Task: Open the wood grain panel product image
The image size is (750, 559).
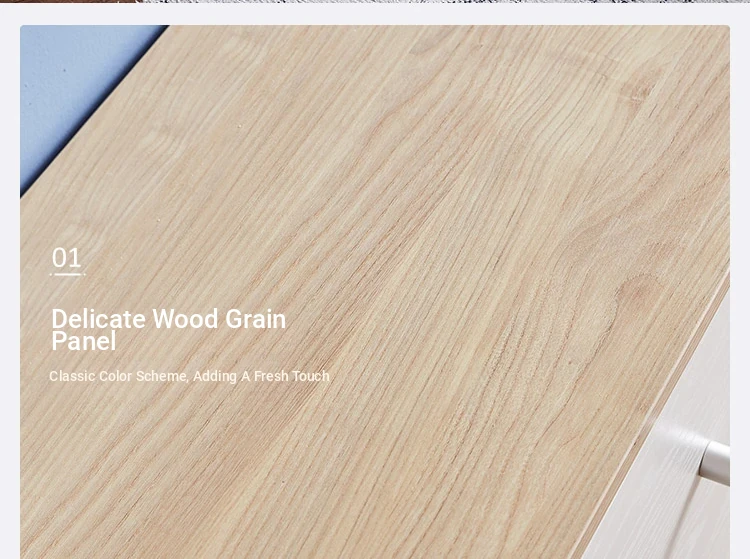Action: [x=375, y=292]
